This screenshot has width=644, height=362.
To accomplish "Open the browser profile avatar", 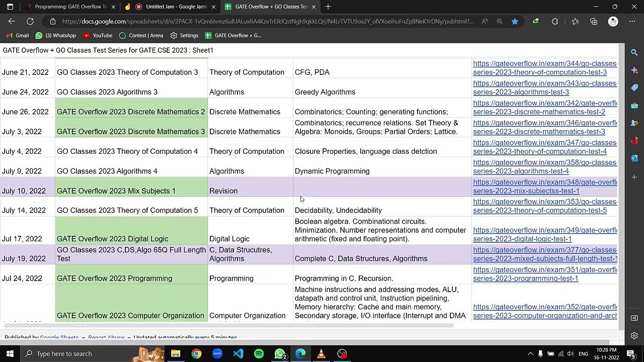I will point(613,22).
